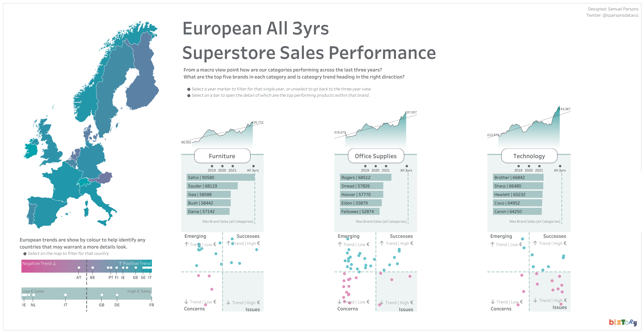The width and height of the screenshot is (644, 333).
Task: Click up arrow beside Technology Successes trend label
Action: [535, 243]
